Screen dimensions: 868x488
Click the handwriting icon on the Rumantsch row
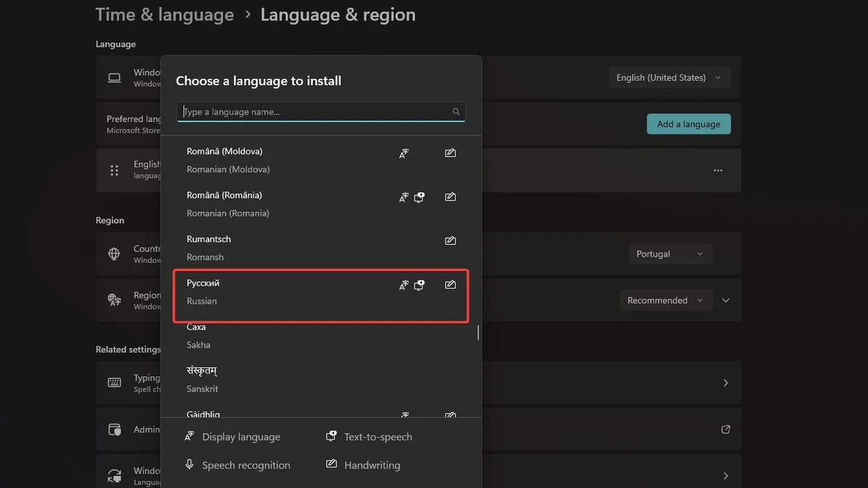(x=450, y=240)
